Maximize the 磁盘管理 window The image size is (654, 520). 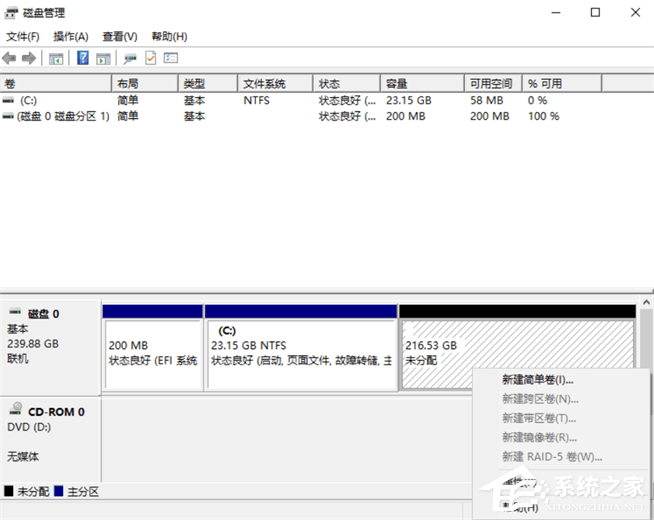click(x=595, y=13)
